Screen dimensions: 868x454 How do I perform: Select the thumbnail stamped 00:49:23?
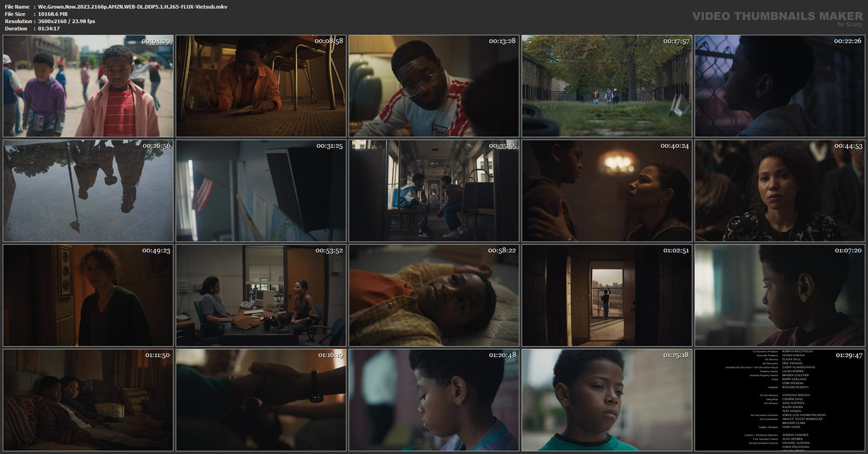click(x=88, y=295)
